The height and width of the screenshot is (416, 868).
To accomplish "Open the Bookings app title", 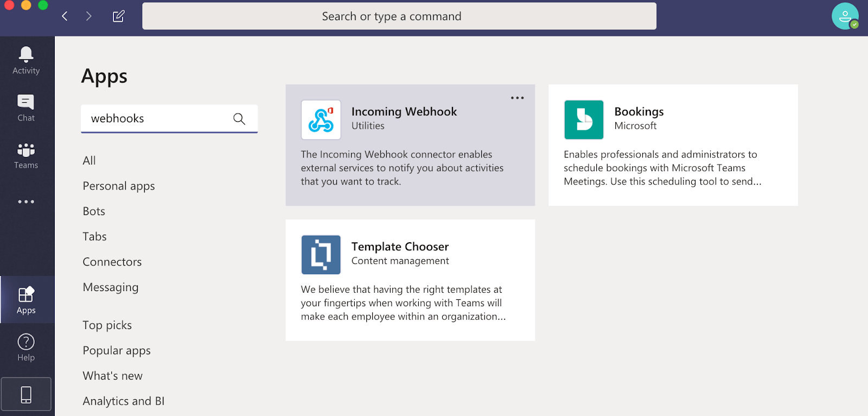I will pyautogui.click(x=639, y=111).
